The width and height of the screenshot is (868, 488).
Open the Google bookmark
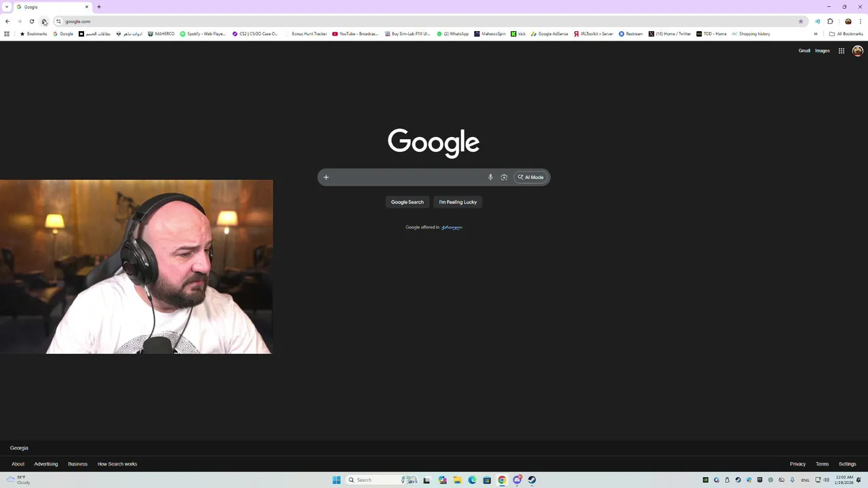[x=63, y=34]
